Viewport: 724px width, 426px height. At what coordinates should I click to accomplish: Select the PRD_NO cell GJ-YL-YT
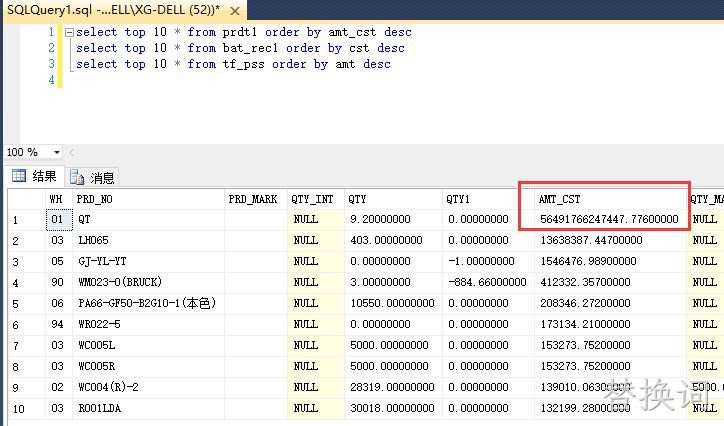pyautogui.click(x=149, y=261)
